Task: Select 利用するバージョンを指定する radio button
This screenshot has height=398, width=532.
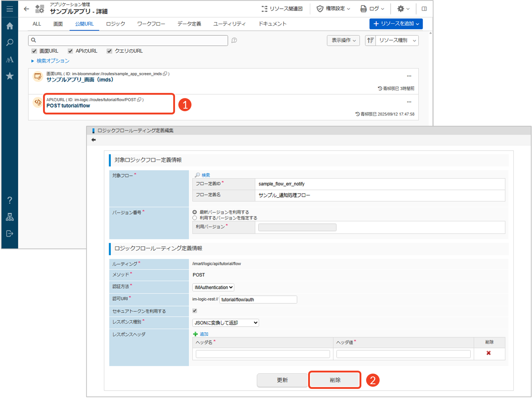Action: click(x=195, y=218)
